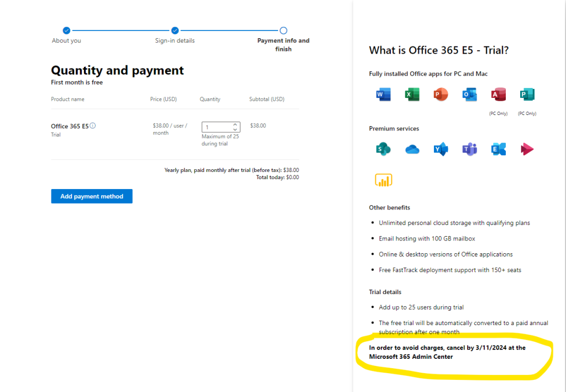Click the Product name column header
The height and width of the screenshot is (392, 566).
[67, 100]
